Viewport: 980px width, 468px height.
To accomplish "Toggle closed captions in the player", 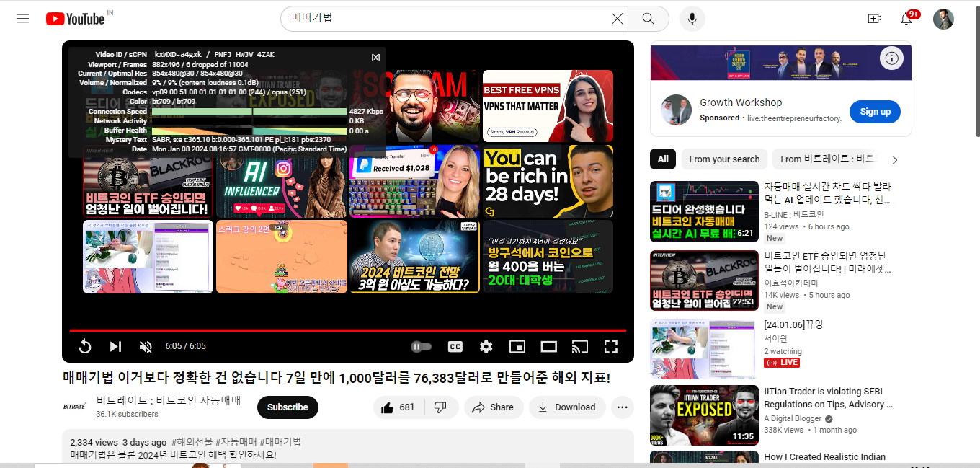I will tap(455, 347).
